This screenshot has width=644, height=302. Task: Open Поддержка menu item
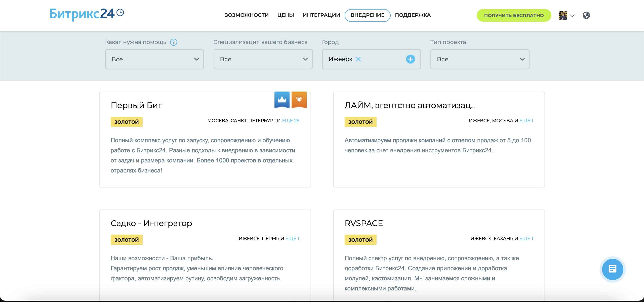(x=413, y=15)
